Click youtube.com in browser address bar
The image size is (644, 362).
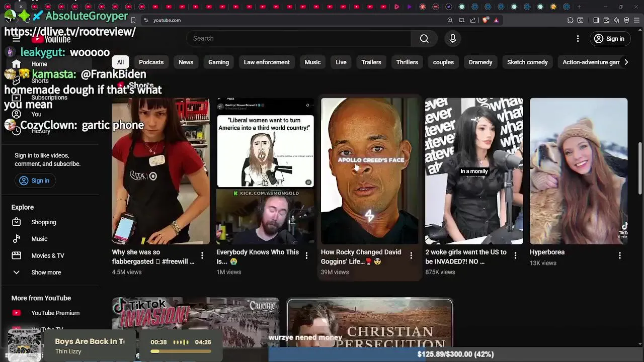167,20
